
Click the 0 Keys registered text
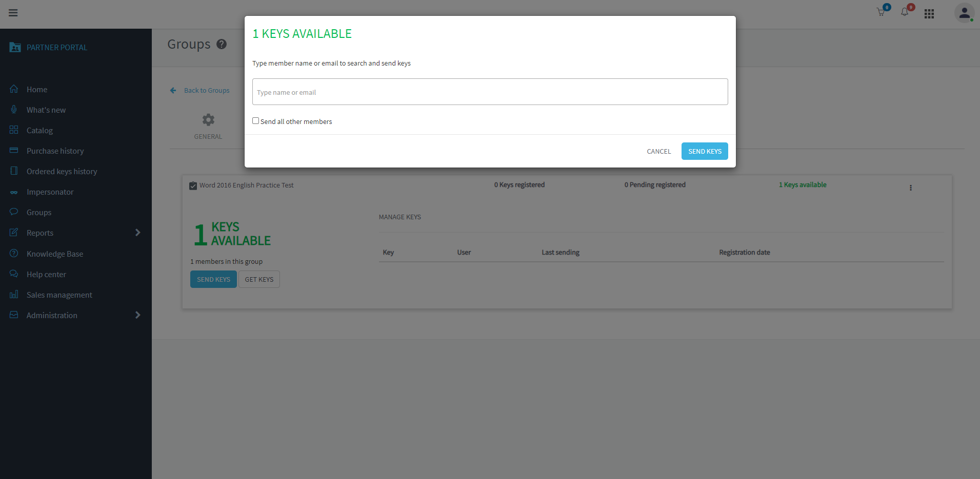coord(519,184)
